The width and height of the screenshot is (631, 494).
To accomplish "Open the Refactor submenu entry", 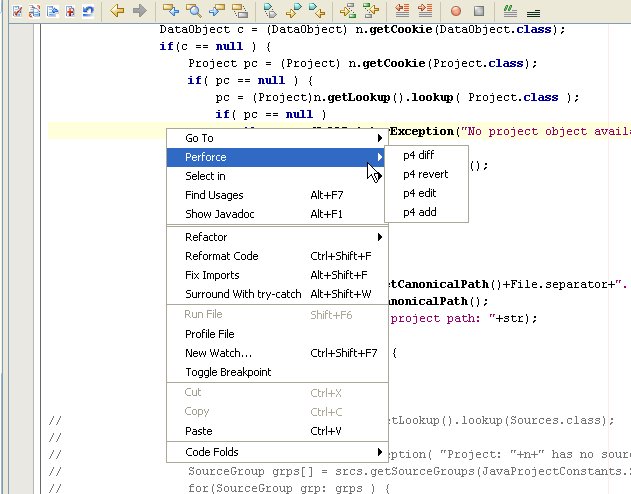I will point(277,237).
